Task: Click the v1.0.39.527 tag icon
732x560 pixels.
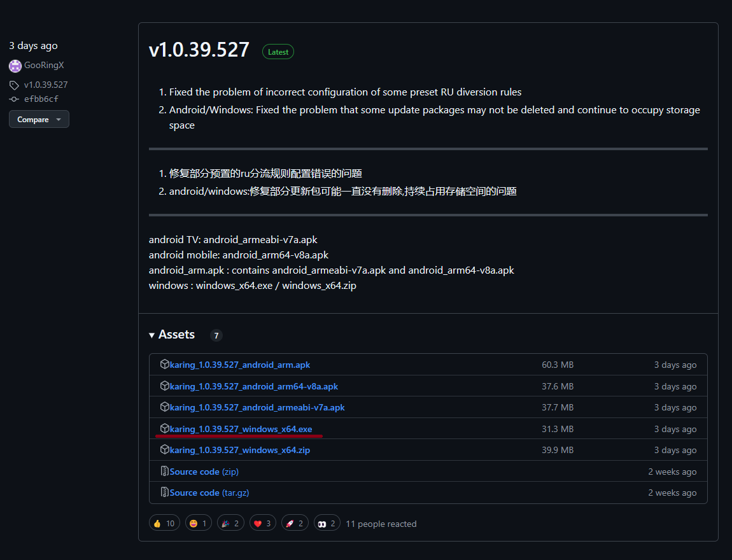Action: pos(14,85)
